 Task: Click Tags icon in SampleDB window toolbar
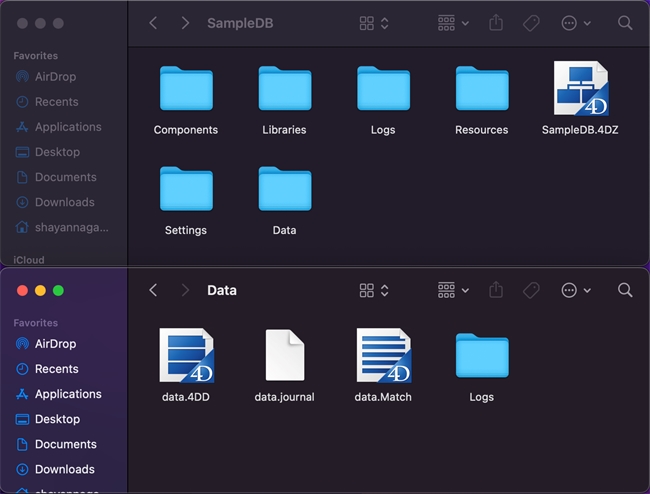[x=531, y=23]
